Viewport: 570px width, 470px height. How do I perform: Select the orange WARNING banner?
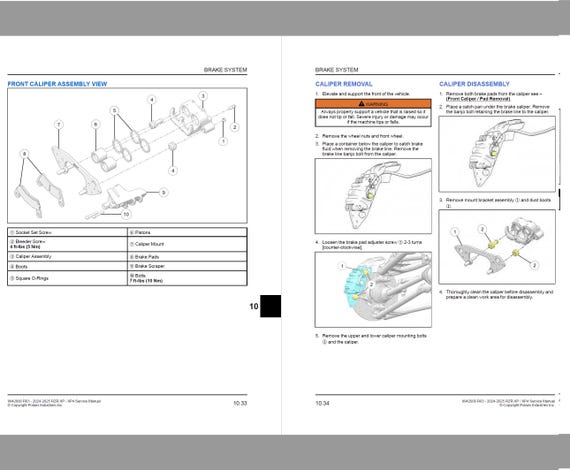tap(373, 104)
